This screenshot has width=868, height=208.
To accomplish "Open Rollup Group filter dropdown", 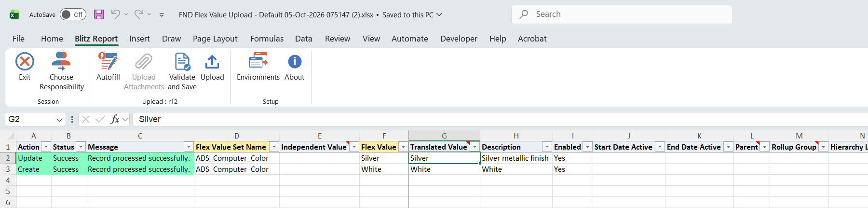I will (x=823, y=147).
